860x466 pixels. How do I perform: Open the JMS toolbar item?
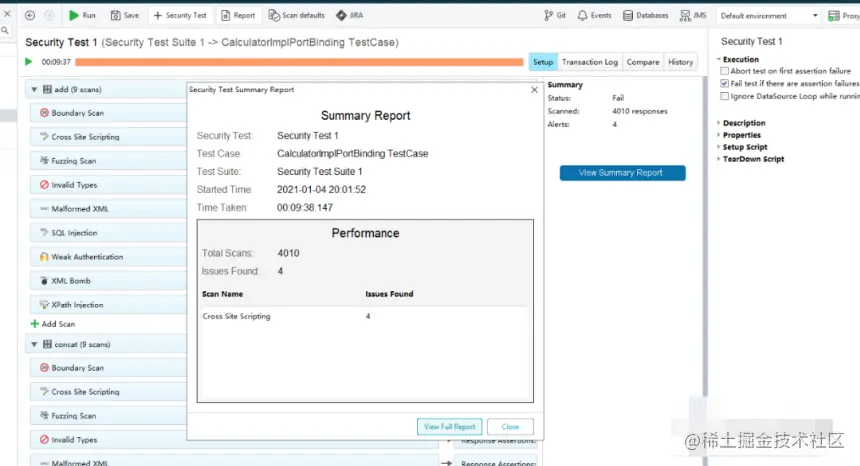[x=693, y=15]
